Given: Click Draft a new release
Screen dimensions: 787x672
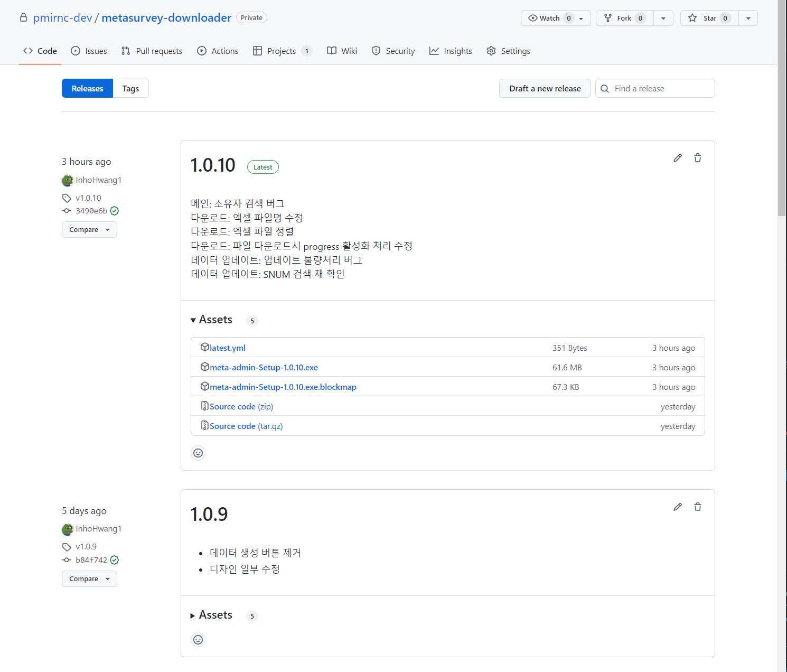Looking at the screenshot, I should pos(545,88).
